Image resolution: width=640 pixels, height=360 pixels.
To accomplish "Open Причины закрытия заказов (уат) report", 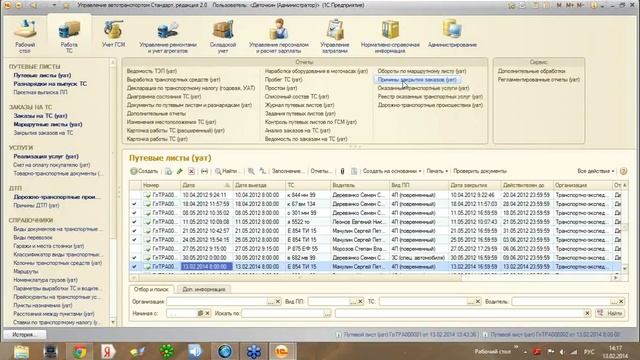I will tap(417, 80).
